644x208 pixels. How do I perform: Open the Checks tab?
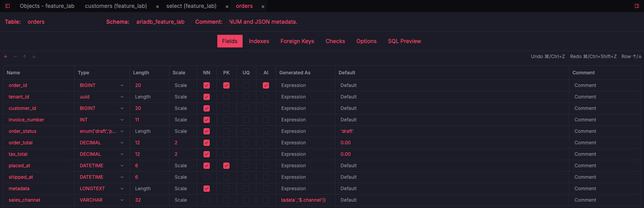point(335,41)
